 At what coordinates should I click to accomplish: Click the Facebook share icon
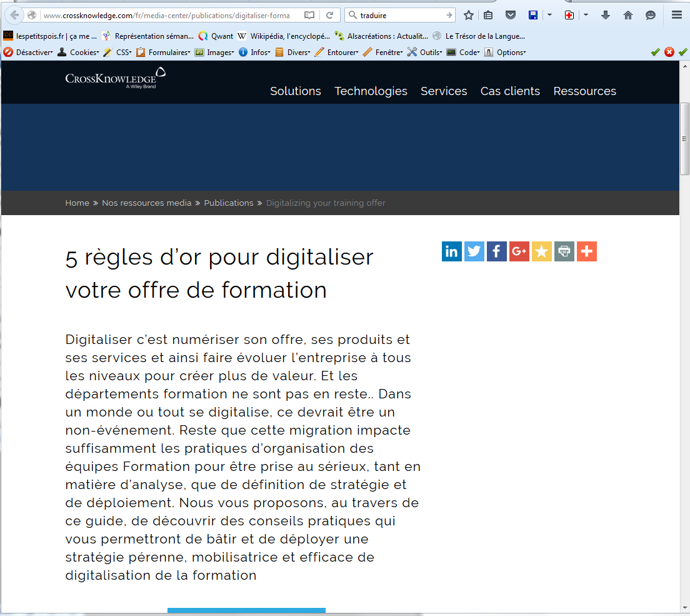coord(496,251)
